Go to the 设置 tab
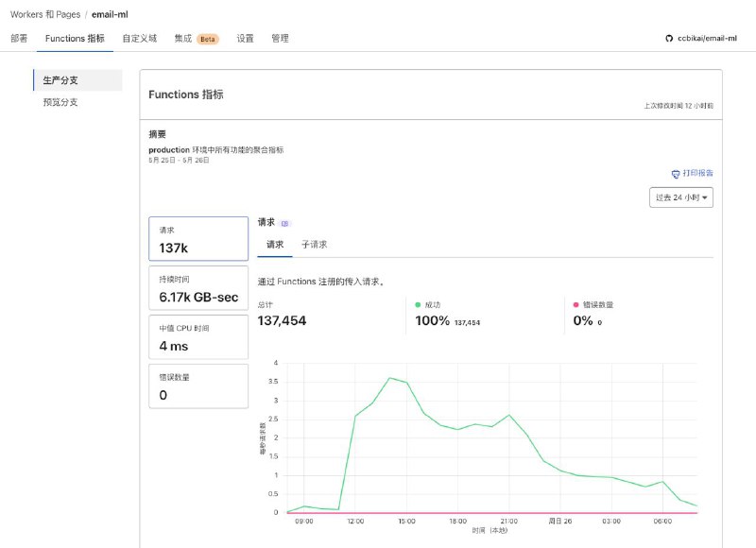 coord(245,39)
